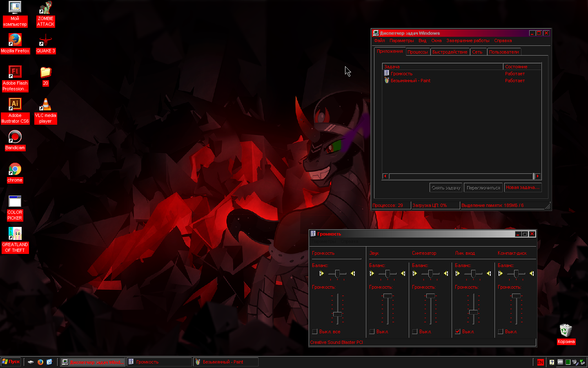Switch to the Процессы tab
The image size is (588, 368).
point(418,52)
